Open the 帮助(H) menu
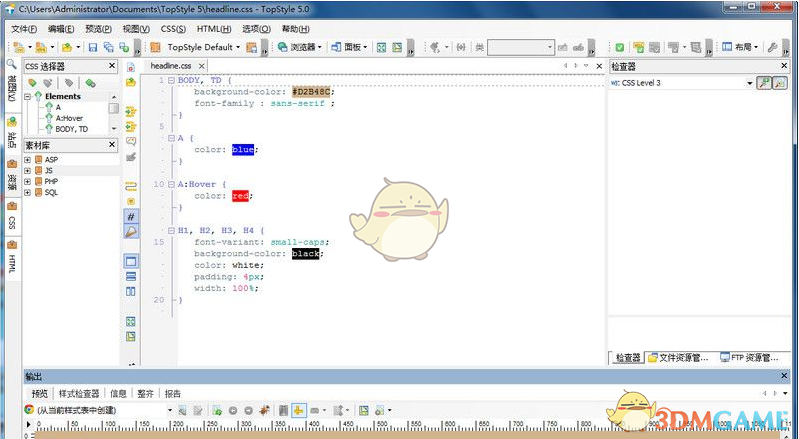The width and height of the screenshot is (799, 439). pyautogui.click(x=296, y=29)
